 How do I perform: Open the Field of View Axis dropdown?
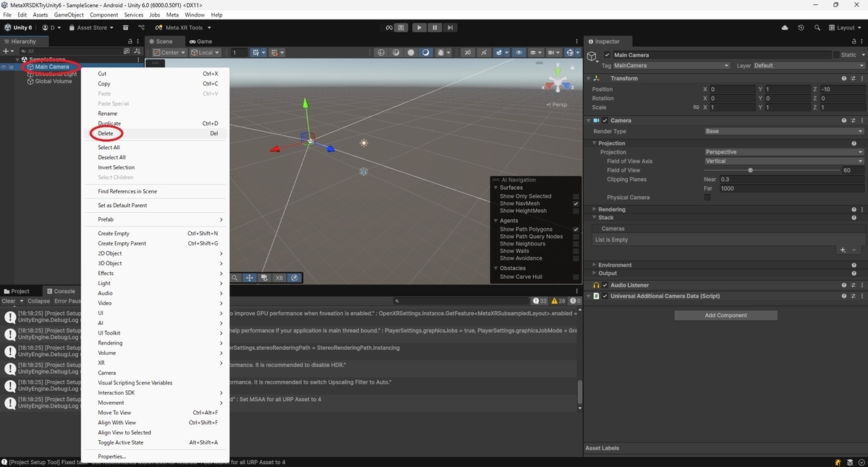(x=784, y=161)
